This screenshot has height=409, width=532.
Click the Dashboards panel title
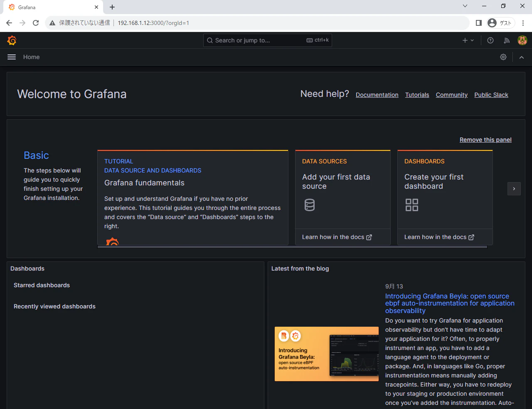pyautogui.click(x=27, y=269)
